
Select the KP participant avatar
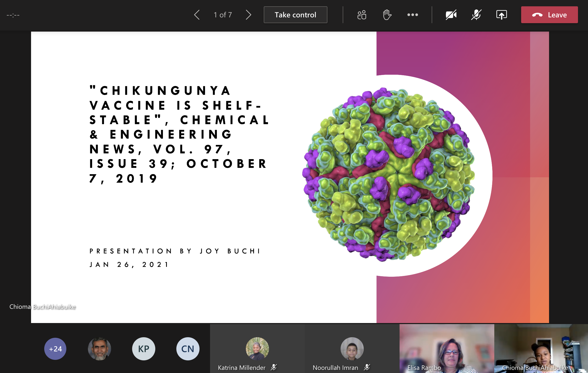[144, 349]
